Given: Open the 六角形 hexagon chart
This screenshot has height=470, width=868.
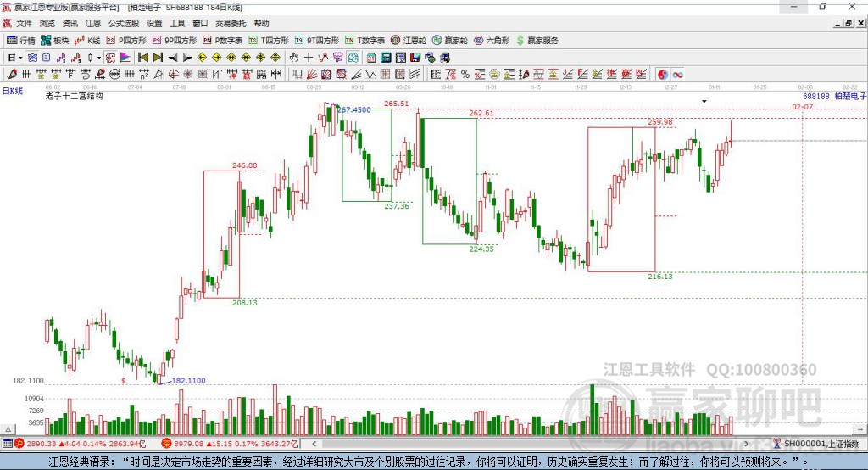Looking at the screenshot, I should [492, 41].
